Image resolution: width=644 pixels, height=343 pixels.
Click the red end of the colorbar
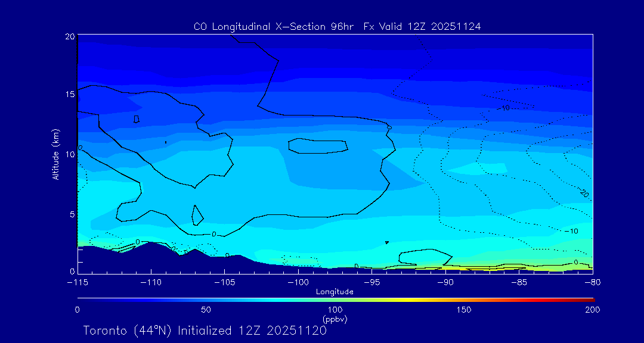pos(590,299)
